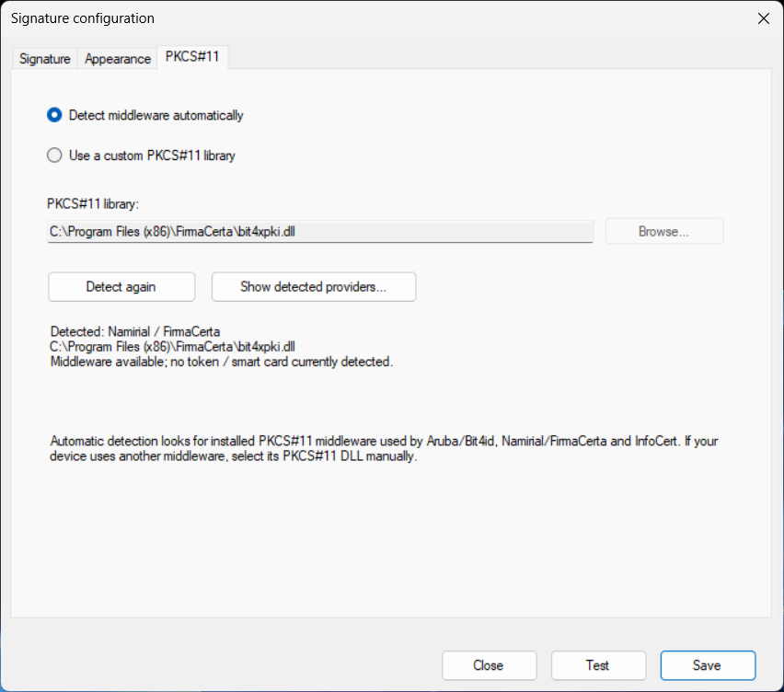
Task: Save the signature configuration
Action: pos(708,665)
